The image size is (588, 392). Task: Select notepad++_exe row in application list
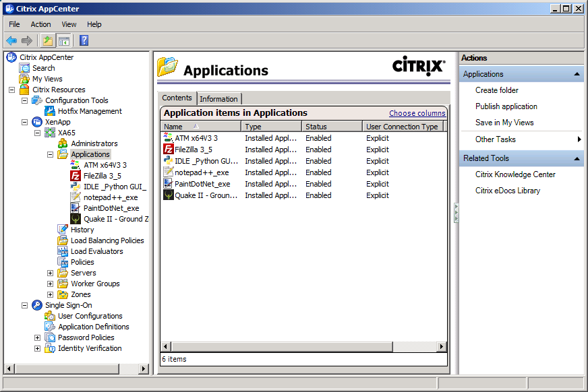(x=304, y=172)
